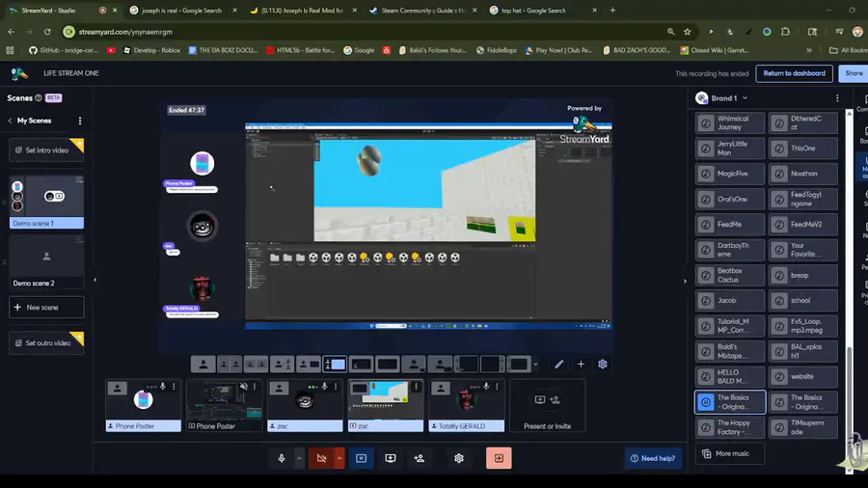
Task: Play Jacob music track
Action: tap(730, 301)
